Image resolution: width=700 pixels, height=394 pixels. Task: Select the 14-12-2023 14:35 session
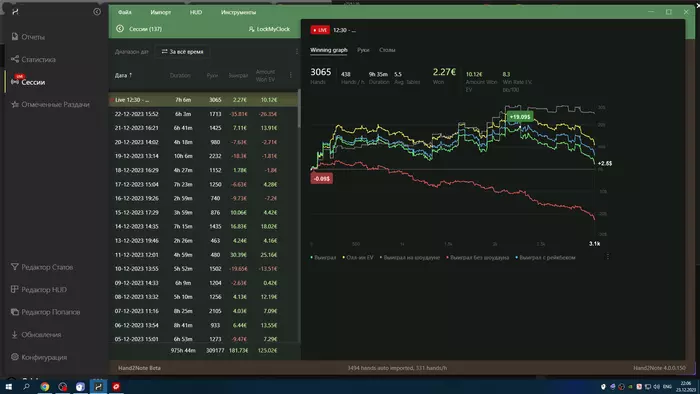tap(203, 227)
